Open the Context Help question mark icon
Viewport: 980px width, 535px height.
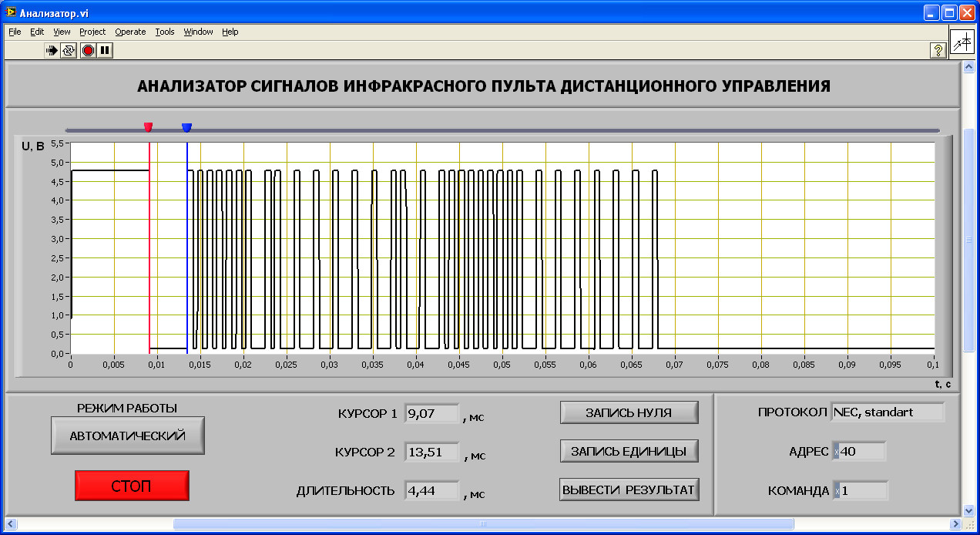coord(938,50)
